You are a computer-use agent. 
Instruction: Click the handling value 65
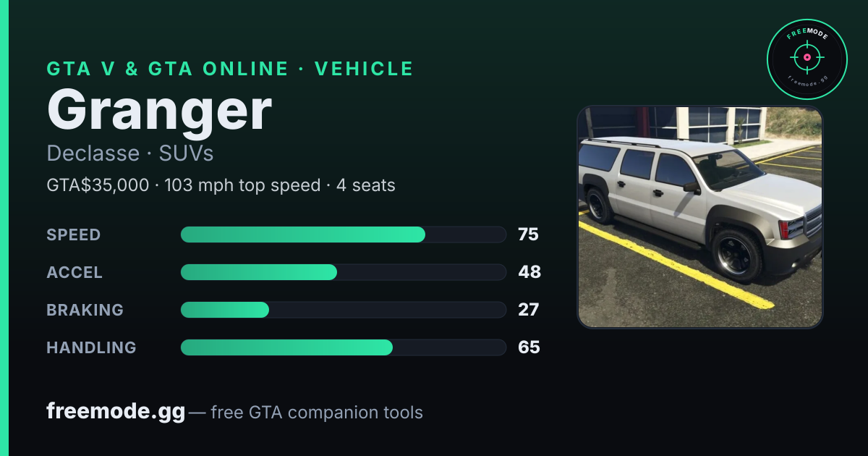(x=529, y=347)
